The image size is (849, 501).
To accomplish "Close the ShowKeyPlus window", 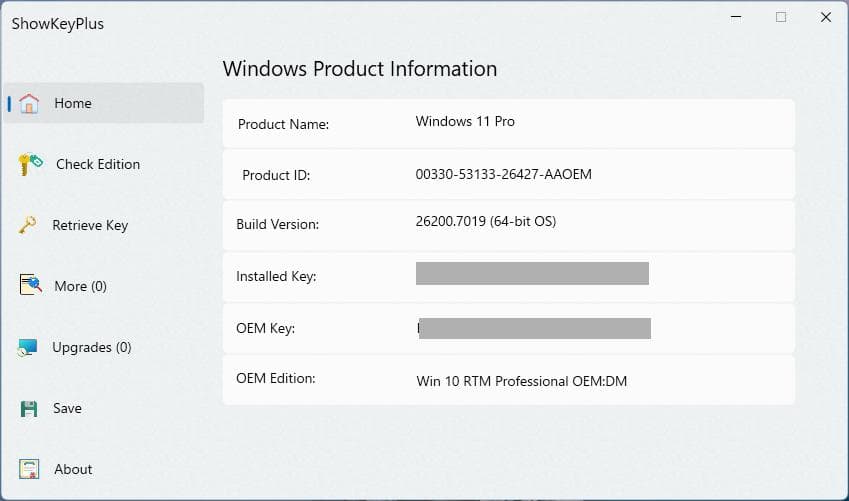I will [826, 17].
